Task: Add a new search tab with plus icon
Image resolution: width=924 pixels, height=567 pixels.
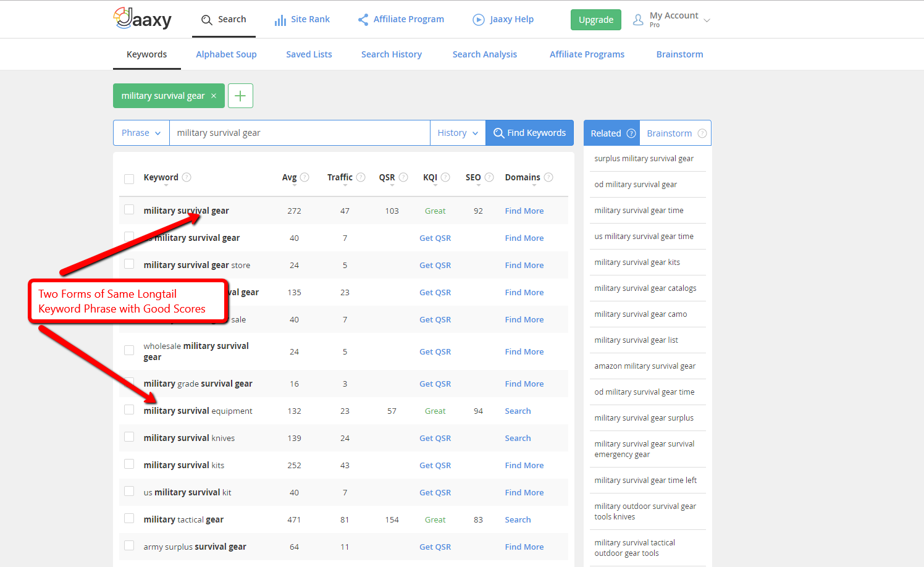Action: (x=240, y=96)
